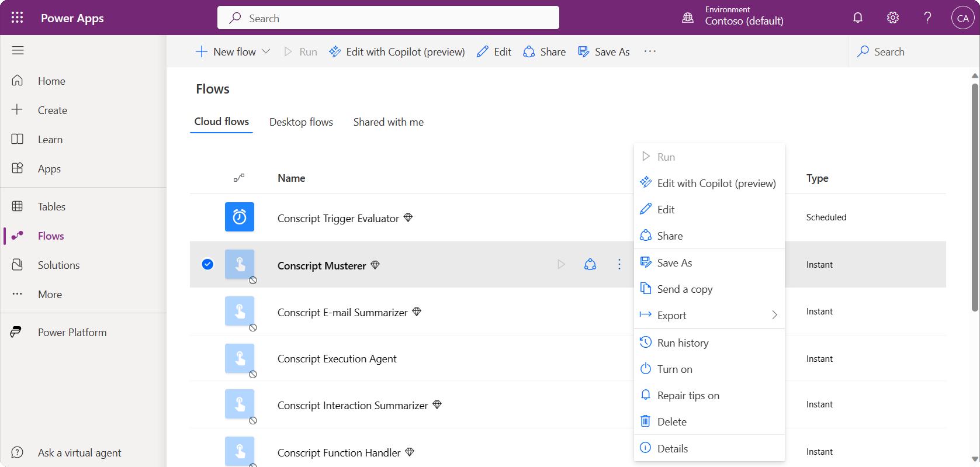Viewport: 980px width, 467px height.
Task: Choose Run history in context menu
Action: 709,343
